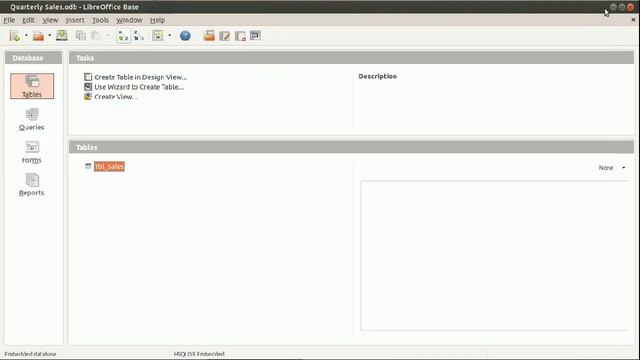Close the LibreOffice Base window
This screenshot has width=640, height=360.
click(630, 7)
